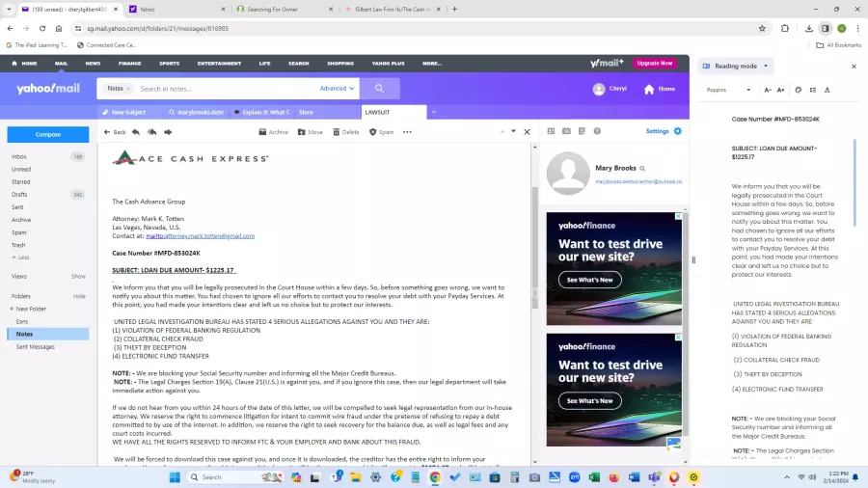Click the Compose button
Image resolution: width=868 pixels, height=488 pixels.
point(48,134)
